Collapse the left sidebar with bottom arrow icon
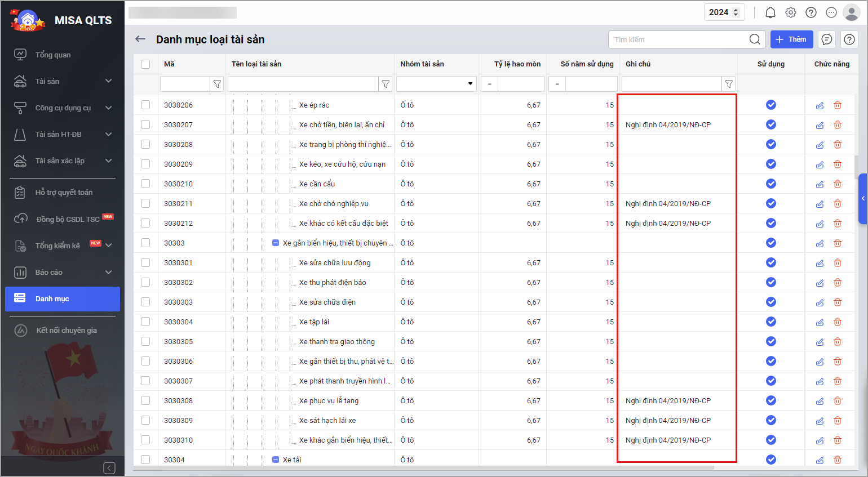This screenshot has height=477, width=868. click(x=109, y=468)
